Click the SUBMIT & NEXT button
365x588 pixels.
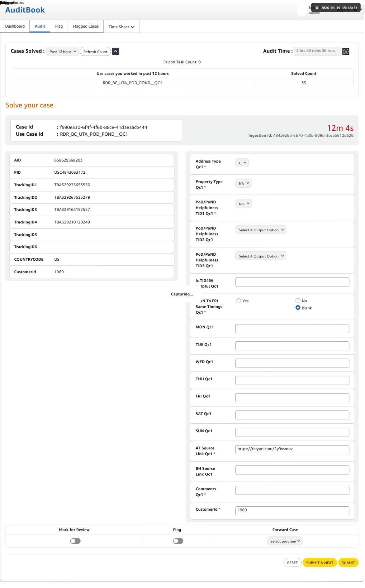pyautogui.click(x=319, y=563)
